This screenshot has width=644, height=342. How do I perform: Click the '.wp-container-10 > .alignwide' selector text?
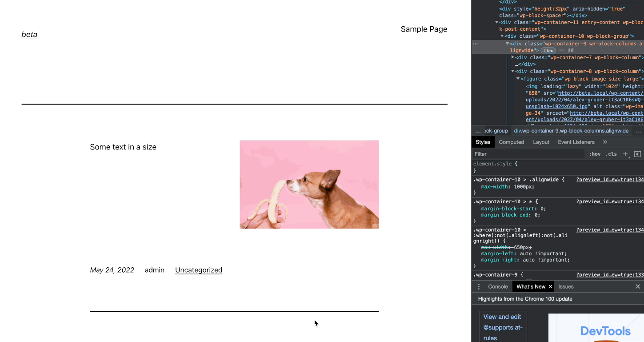click(516, 180)
